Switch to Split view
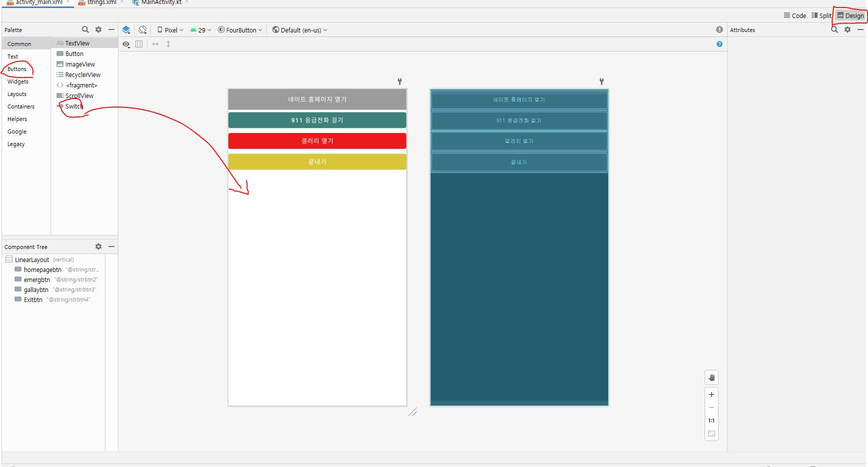868x467 pixels. tap(821, 15)
